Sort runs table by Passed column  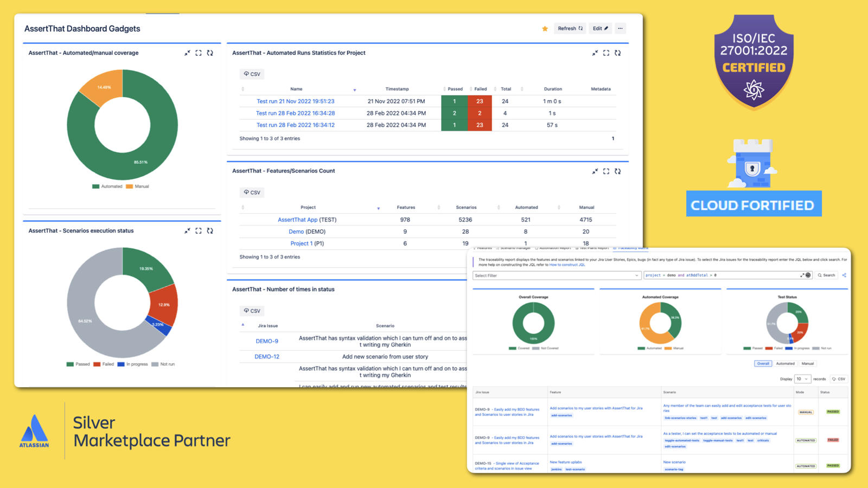click(455, 89)
